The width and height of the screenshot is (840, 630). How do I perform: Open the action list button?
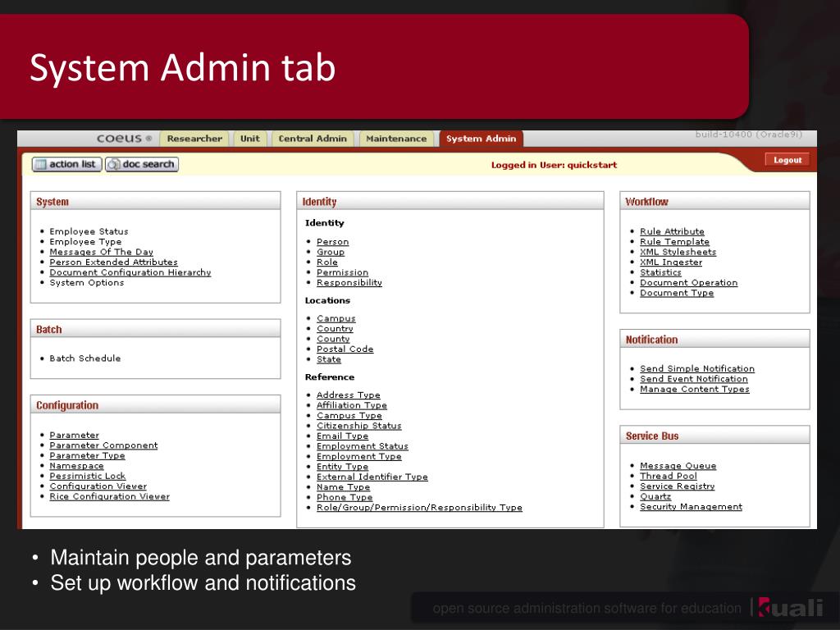[66, 164]
